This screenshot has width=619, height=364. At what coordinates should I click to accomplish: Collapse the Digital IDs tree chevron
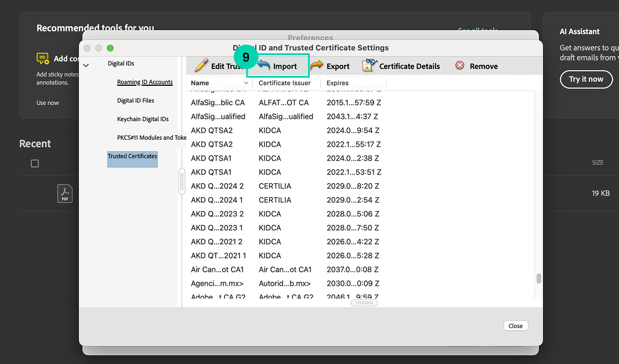[x=86, y=65]
